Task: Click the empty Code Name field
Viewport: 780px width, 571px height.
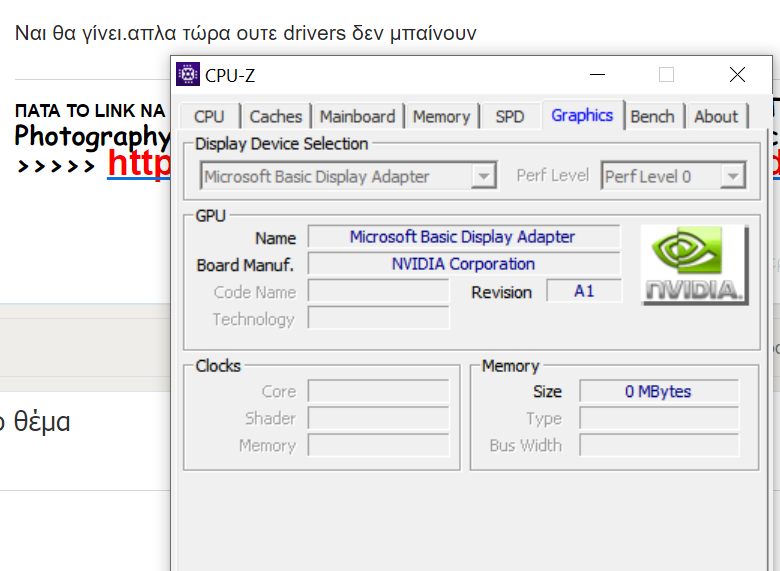Action: (x=379, y=291)
